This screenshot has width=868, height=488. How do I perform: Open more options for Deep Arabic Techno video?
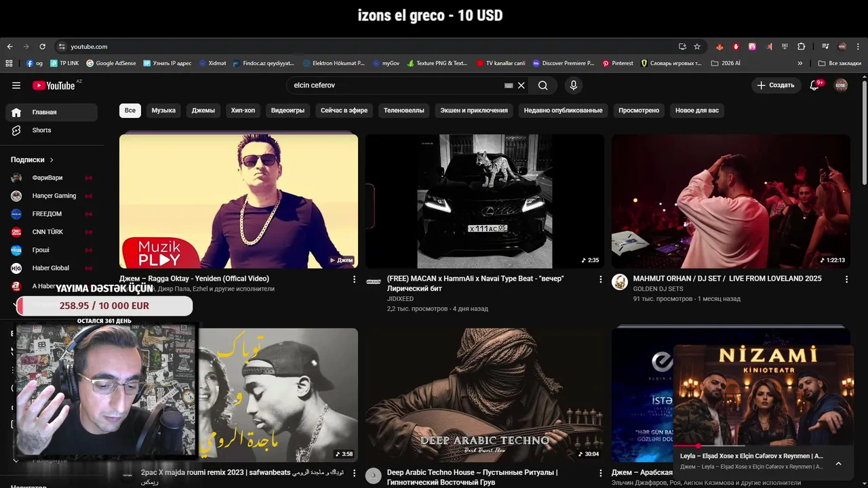600,473
